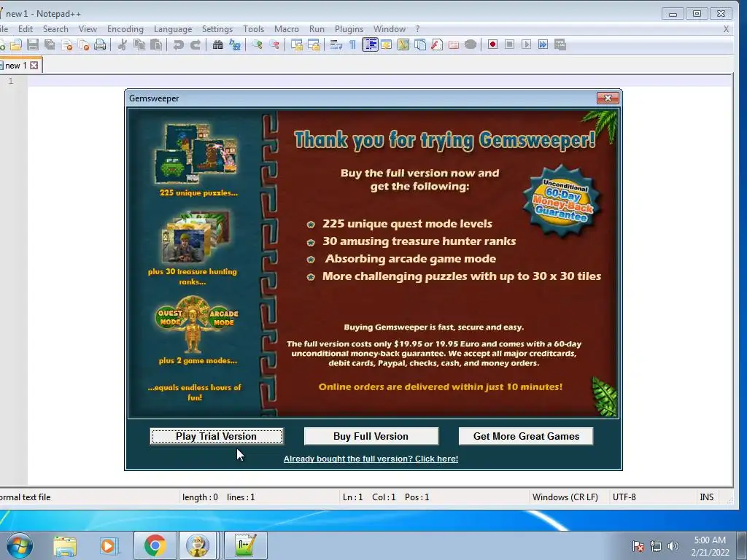Screen dimensions: 747x560
Task: Click the Cut scissors icon
Action: click(x=123, y=44)
